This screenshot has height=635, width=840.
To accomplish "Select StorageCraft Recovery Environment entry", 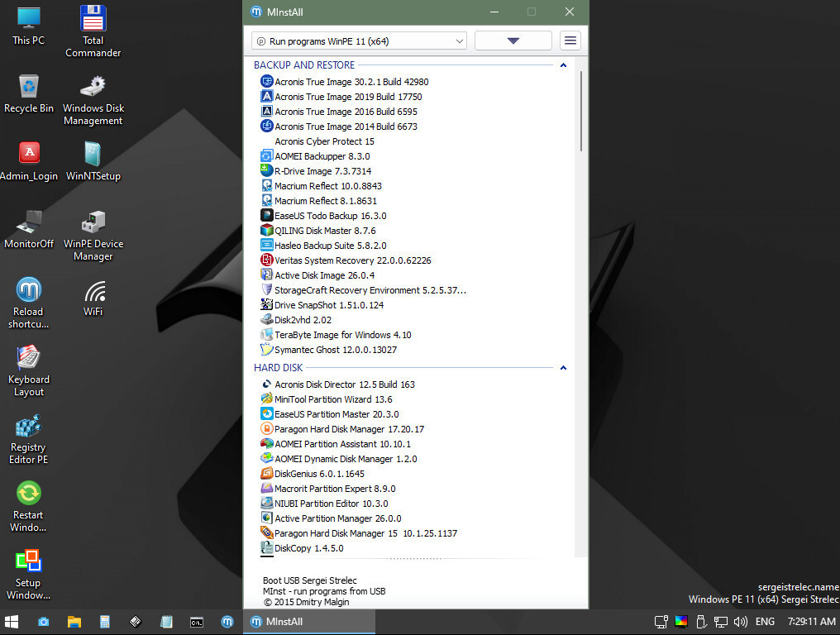I will coord(370,290).
